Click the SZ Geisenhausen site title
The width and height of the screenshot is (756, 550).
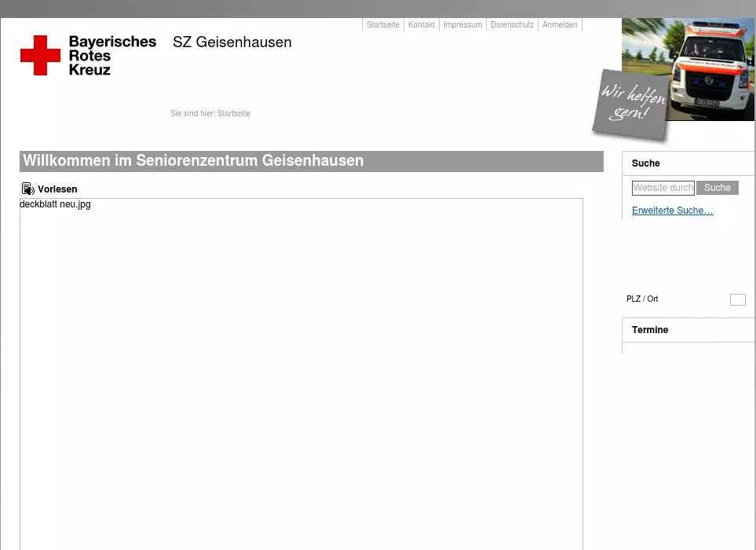[232, 42]
